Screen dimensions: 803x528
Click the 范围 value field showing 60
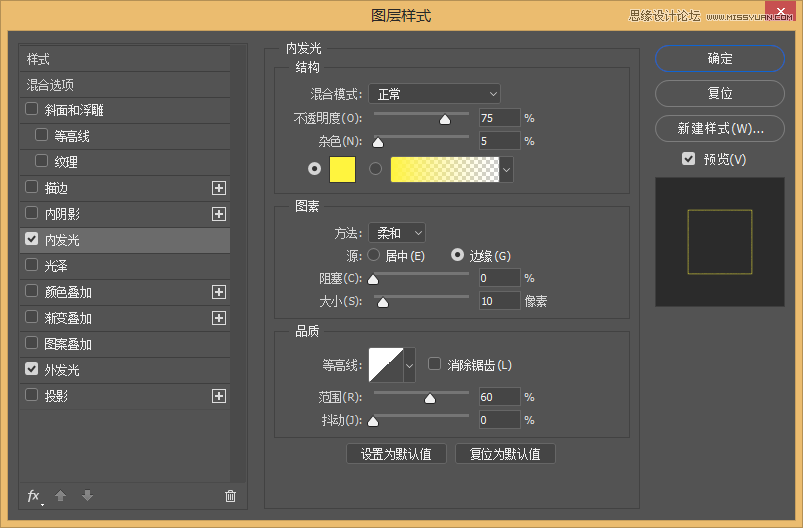(x=499, y=396)
